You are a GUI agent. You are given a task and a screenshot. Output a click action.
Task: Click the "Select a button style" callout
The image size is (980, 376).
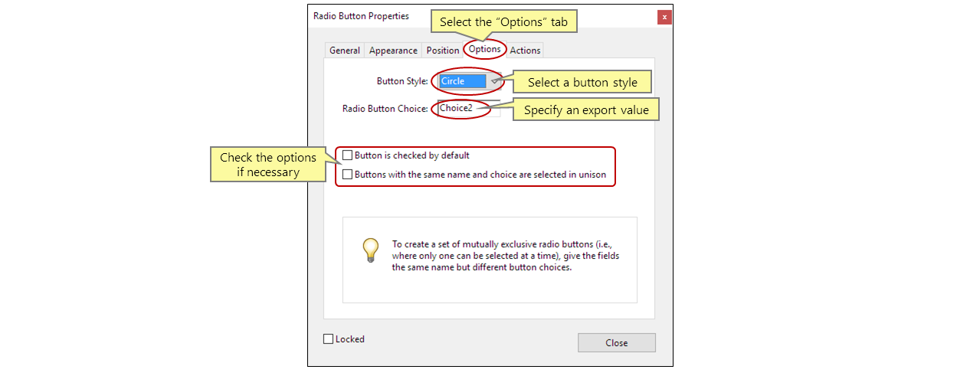tap(582, 83)
